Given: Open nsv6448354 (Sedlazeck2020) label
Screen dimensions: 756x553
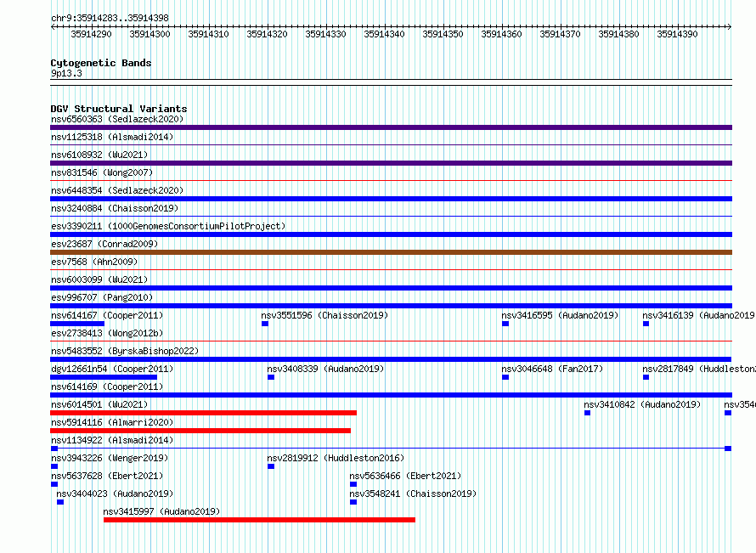Looking at the screenshot, I should pos(117,190).
